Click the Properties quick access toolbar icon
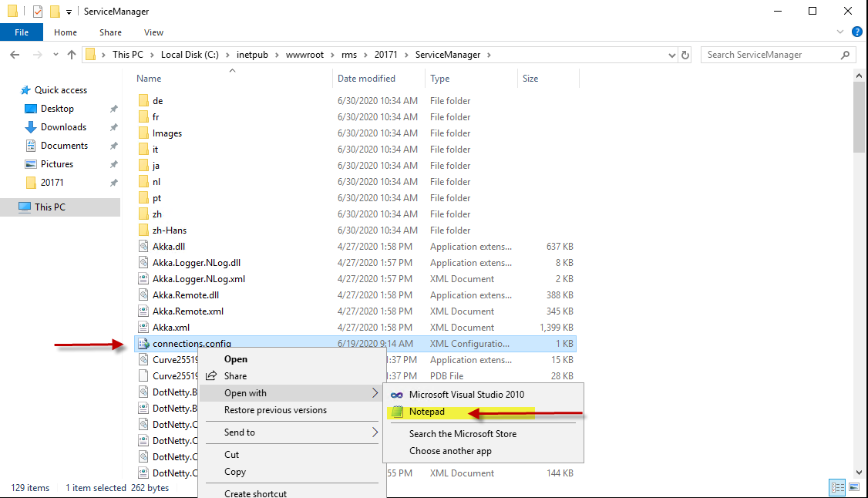 (38, 11)
